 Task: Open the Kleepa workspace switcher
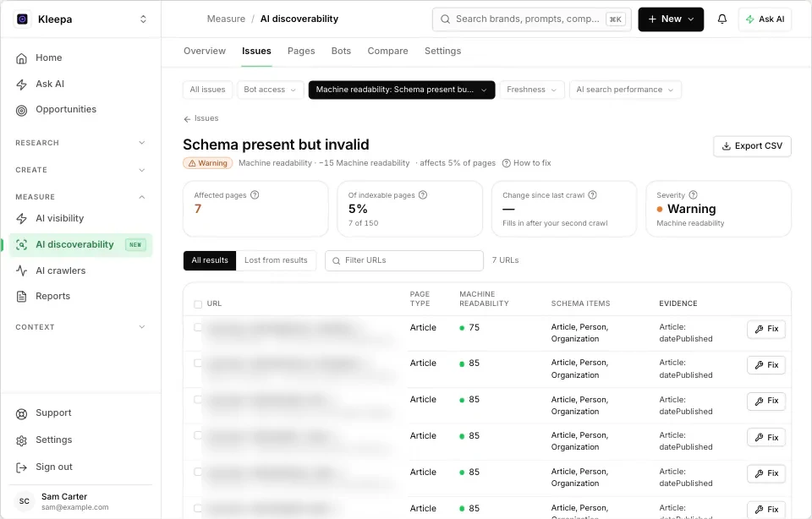coord(143,19)
